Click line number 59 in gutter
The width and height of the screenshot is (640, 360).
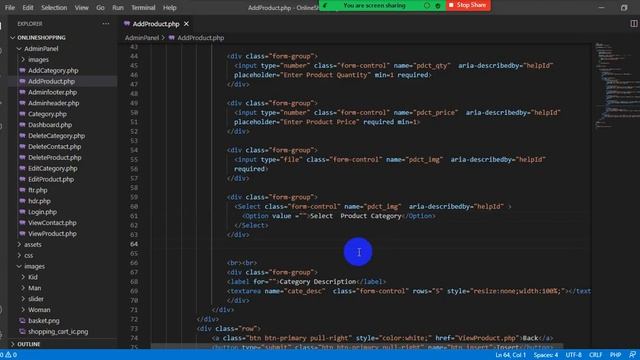click(x=134, y=197)
